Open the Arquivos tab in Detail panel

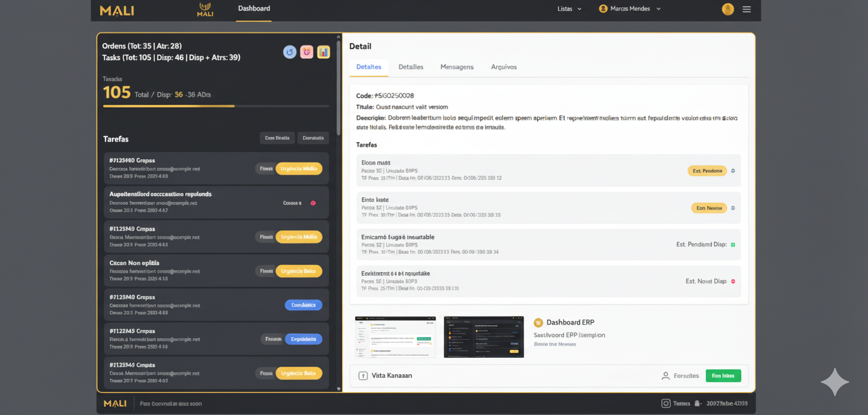click(x=504, y=67)
